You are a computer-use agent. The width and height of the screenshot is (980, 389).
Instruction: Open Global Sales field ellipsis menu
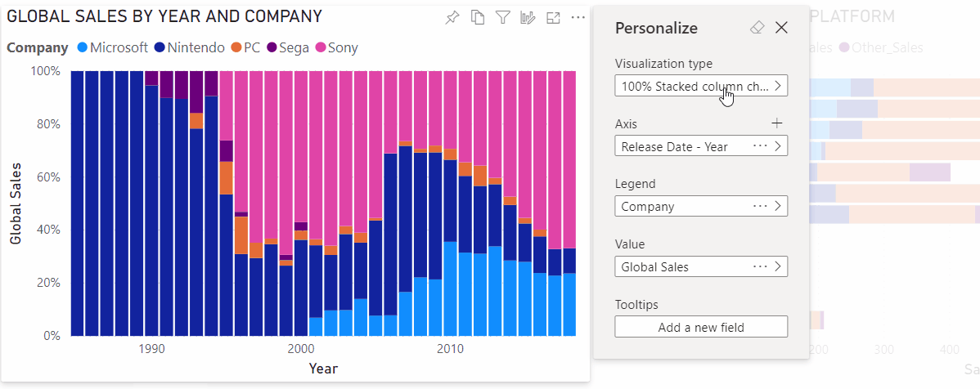[x=760, y=266]
